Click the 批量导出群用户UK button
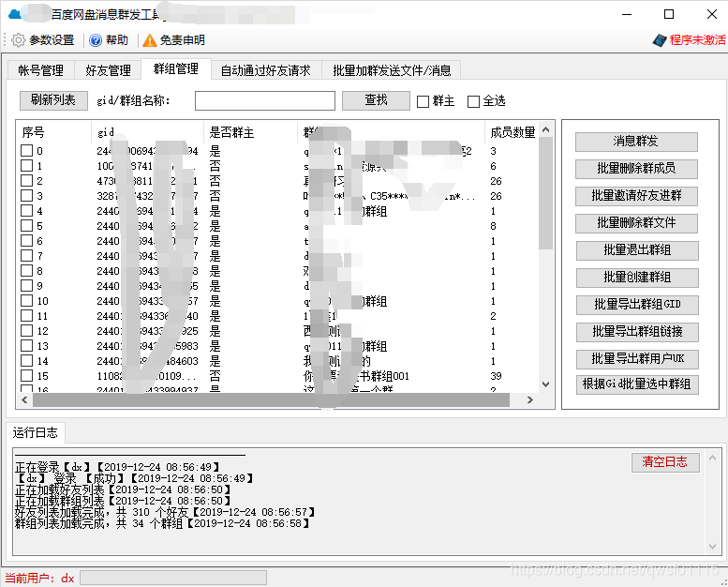 tap(637, 359)
